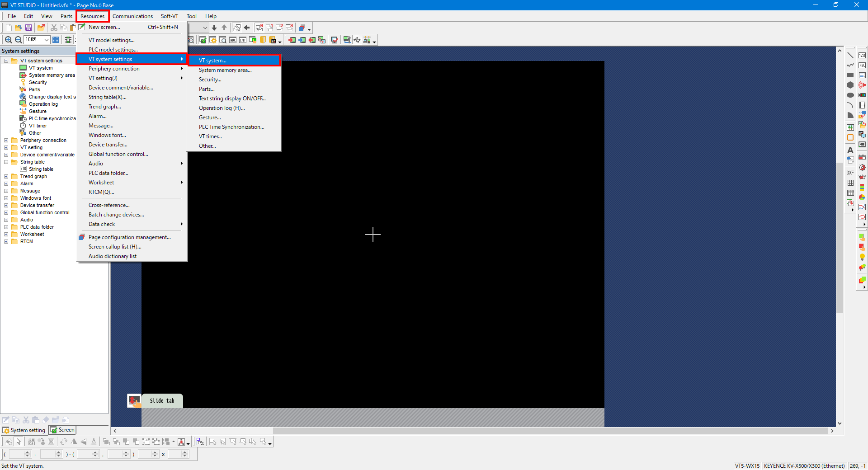Viewport: 868px width, 470px height.
Task: Select 'Page configuration management...' menu entry
Action: click(129, 237)
